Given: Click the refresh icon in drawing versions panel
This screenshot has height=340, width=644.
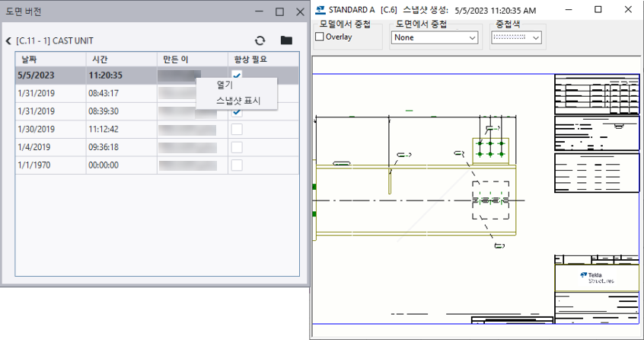Looking at the screenshot, I should pyautogui.click(x=260, y=40).
